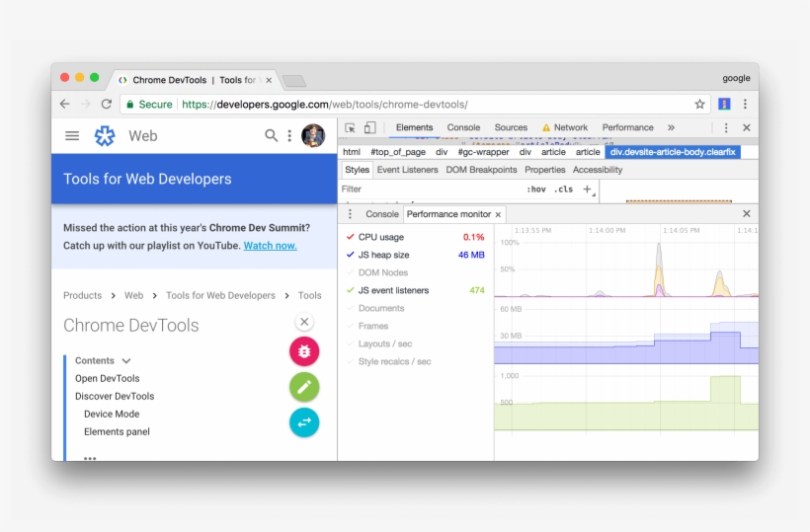Click the browser reload icon
Screen dimensions: 810x532
tap(107, 104)
